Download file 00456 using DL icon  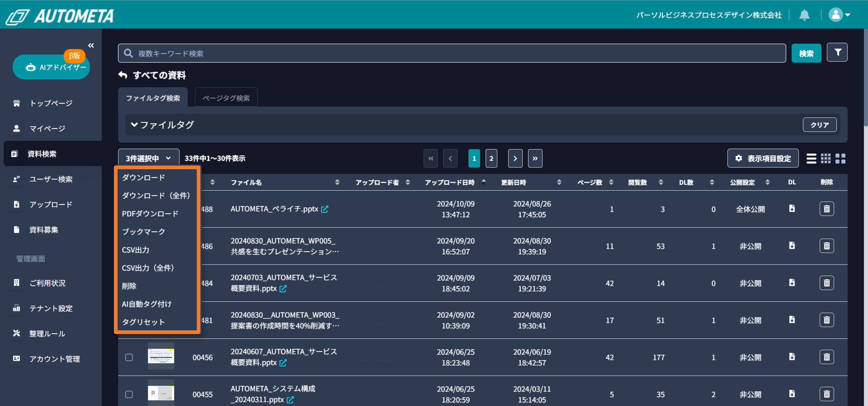(792, 357)
